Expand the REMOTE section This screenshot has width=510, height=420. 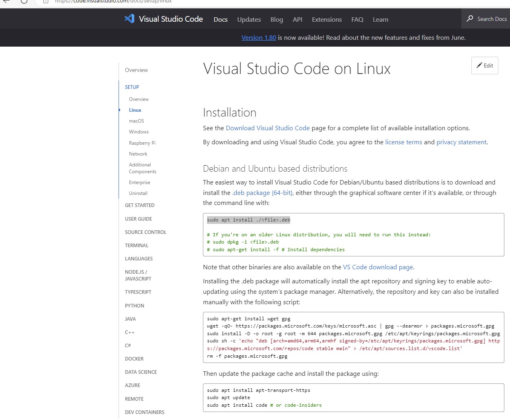134,399
